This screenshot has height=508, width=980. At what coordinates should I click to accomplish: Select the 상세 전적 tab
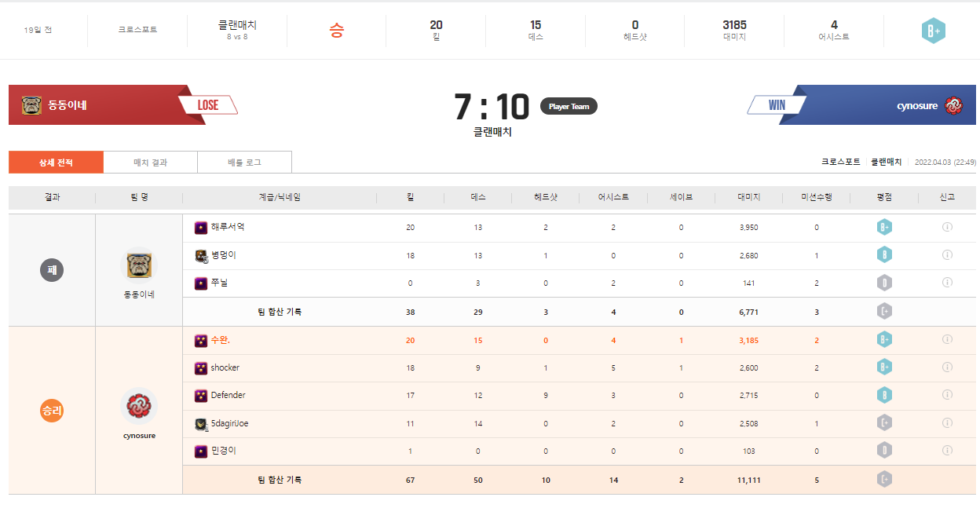coord(56,163)
